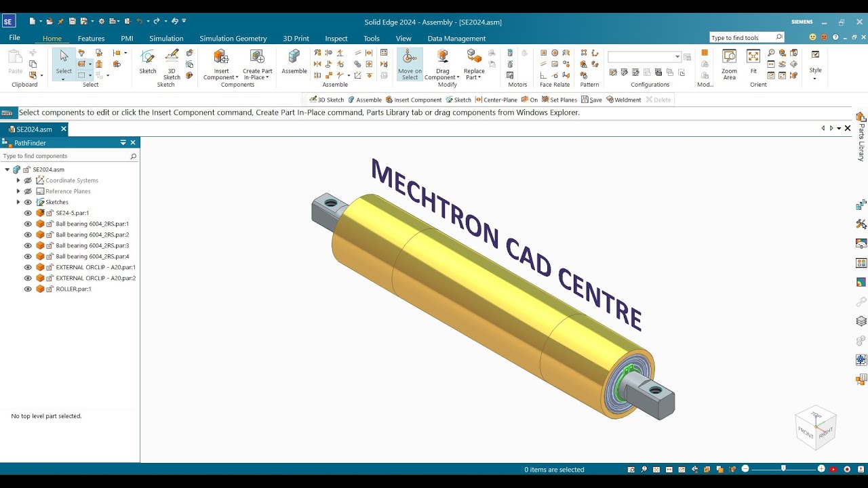This screenshot has height=488, width=868.
Task: Hide EXTERNAL CIRCLIP - A20.par:1 via eye icon
Action: (x=28, y=267)
